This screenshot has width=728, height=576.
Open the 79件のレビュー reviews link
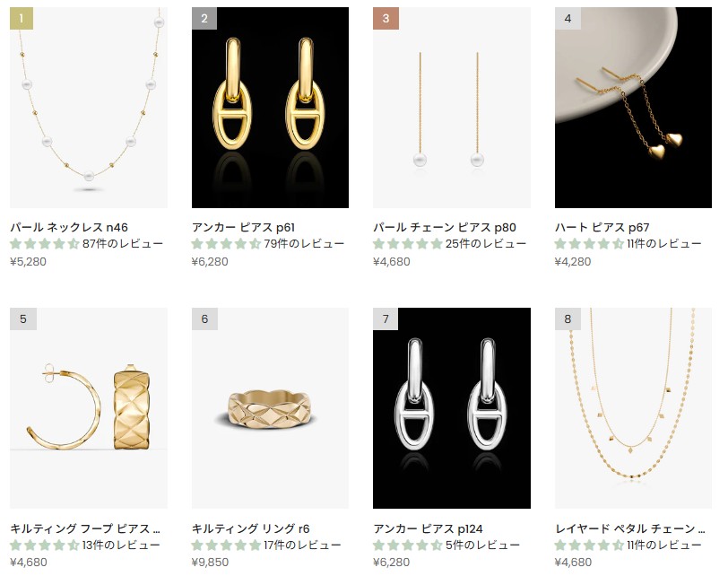pos(304,243)
